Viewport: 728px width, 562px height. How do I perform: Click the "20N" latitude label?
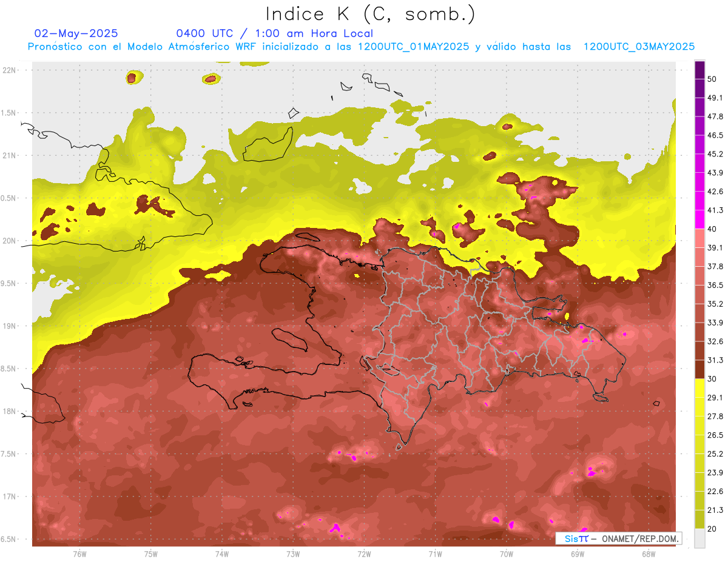click(x=8, y=241)
